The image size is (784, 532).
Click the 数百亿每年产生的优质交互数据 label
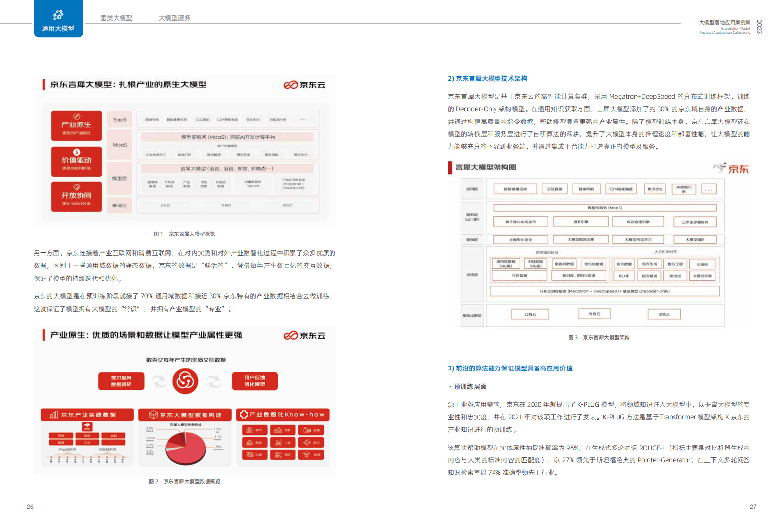tap(186, 360)
